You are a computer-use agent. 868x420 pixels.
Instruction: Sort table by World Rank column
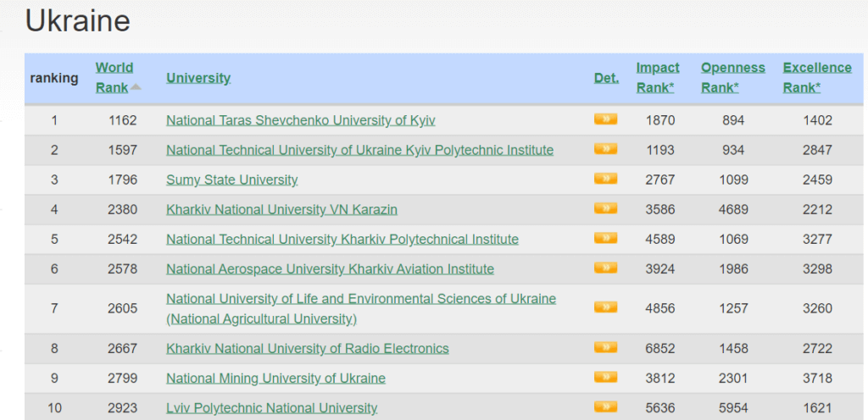click(114, 77)
